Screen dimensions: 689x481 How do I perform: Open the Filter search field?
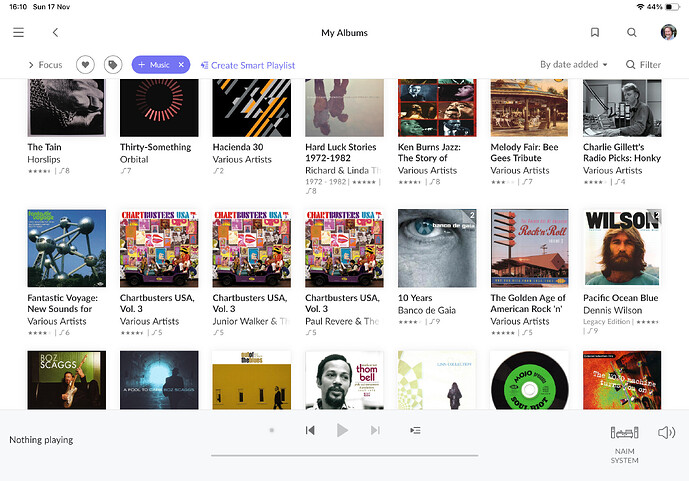click(x=643, y=65)
